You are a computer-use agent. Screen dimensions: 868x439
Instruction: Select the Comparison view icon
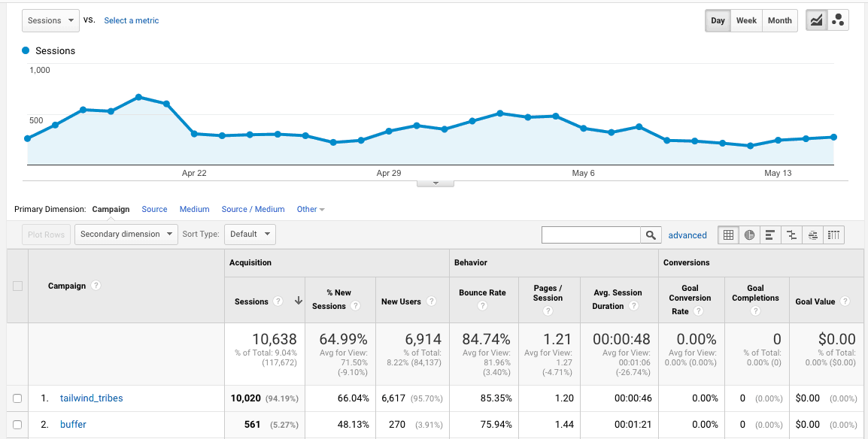[x=791, y=235]
